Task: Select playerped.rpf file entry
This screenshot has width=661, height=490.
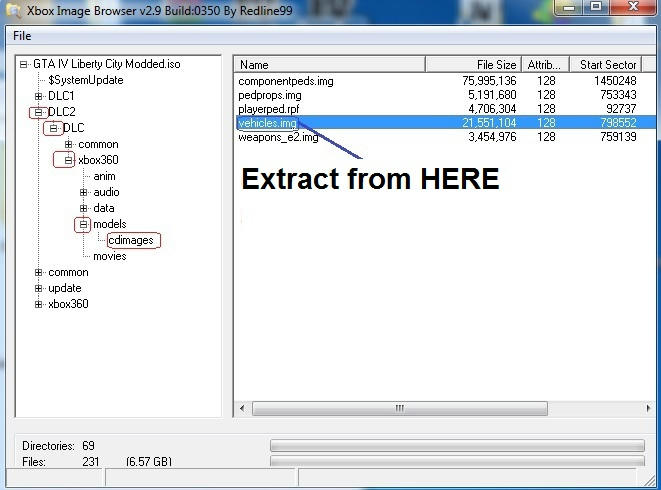Action: 268,109
